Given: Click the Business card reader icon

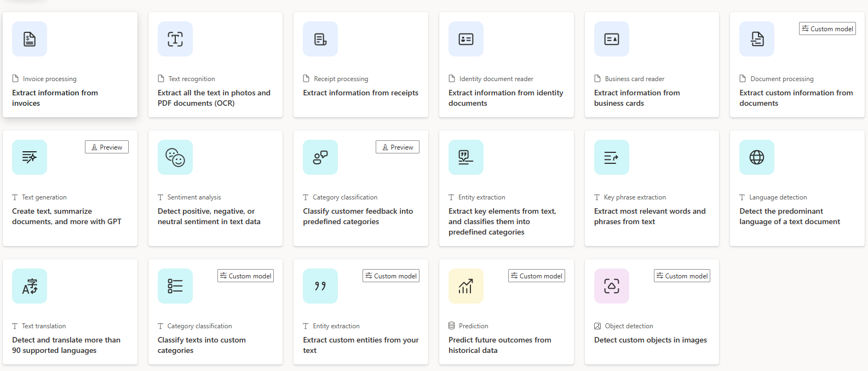Looking at the screenshot, I should click(x=612, y=39).
